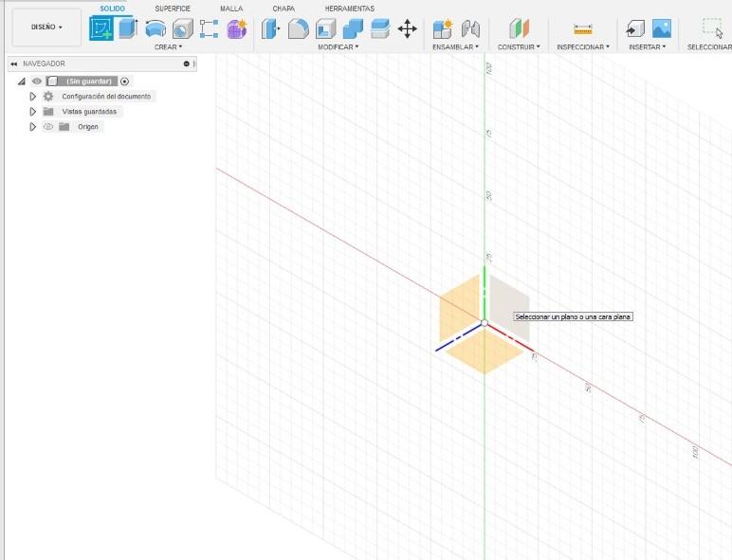Select the Press Pull tool icon
Image resolution: width=732 pixels, height=560 pixels.
click(270, 29)
